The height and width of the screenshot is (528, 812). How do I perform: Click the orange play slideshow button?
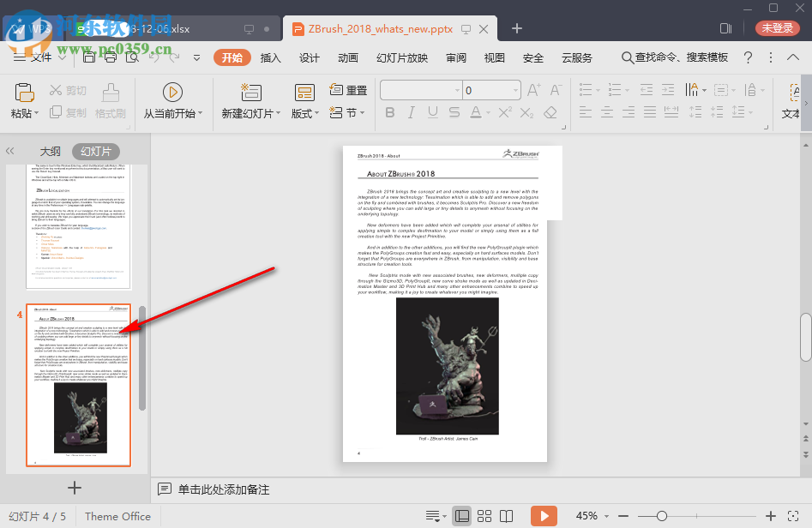tap(543, 516)
